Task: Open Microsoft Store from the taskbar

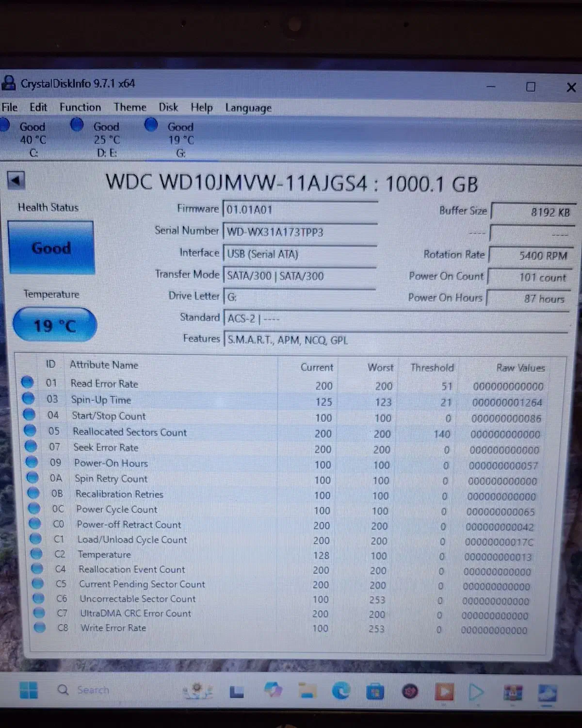Action: [375, 691]
